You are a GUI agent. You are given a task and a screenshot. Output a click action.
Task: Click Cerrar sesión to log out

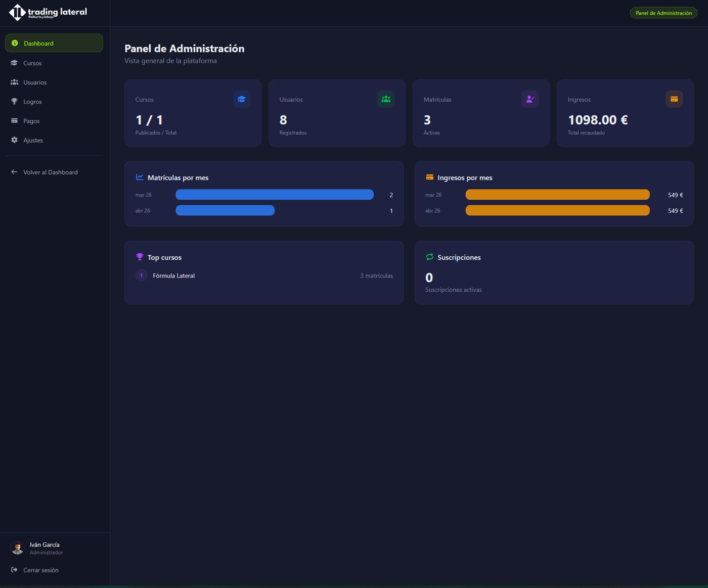tap(54, 570)
